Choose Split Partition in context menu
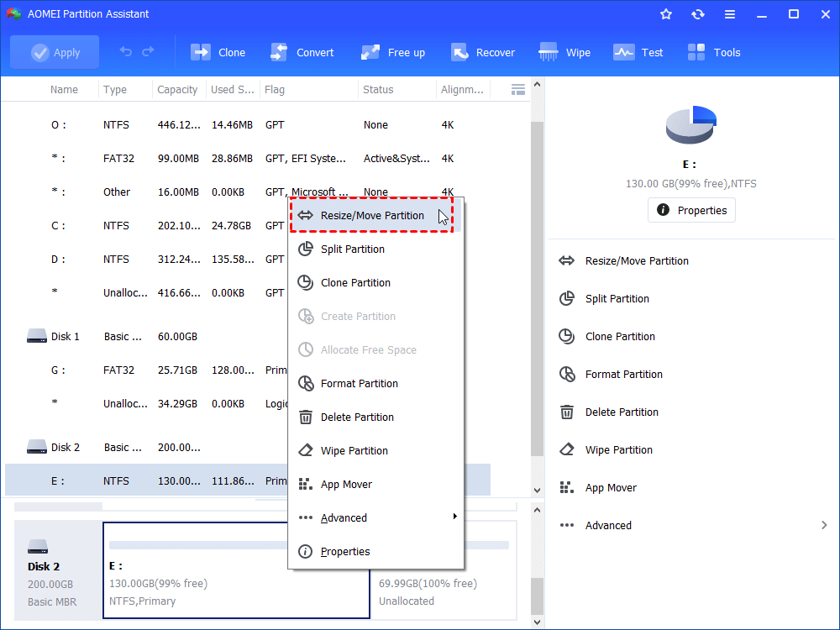 coord(375,249)
